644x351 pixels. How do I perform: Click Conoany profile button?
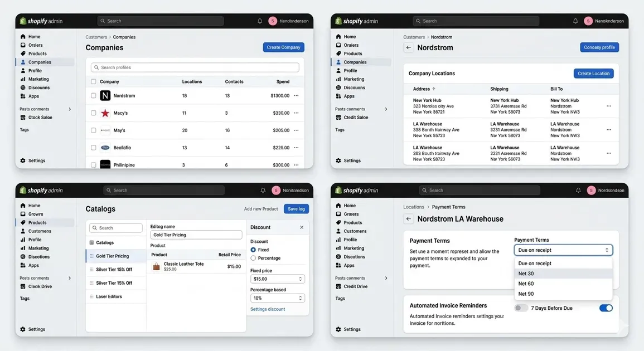point(599,47)
